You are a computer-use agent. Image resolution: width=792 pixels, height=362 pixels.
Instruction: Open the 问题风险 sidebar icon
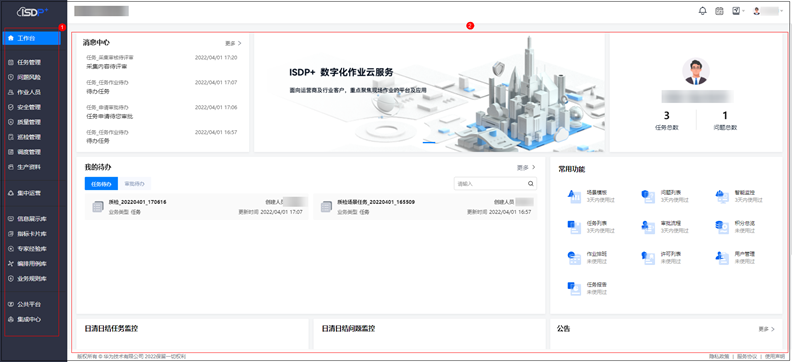[11, 77]
